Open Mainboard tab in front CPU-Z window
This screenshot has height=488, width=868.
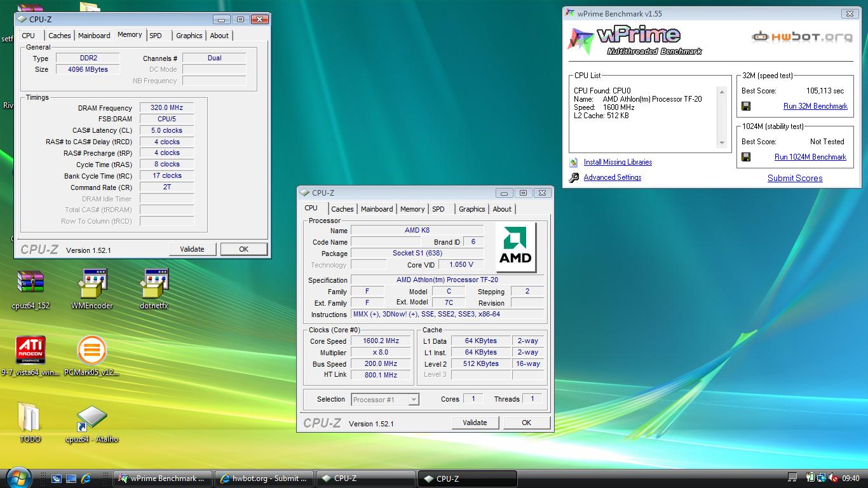click(377, 209)
